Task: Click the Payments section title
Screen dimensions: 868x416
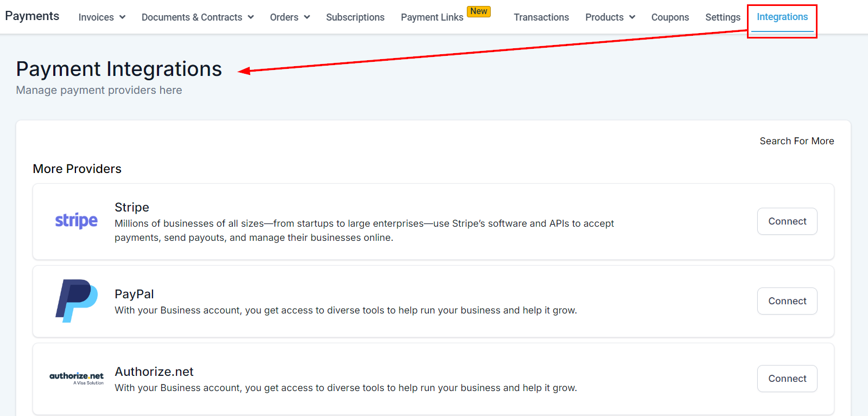Action: (x=32, y=16)
